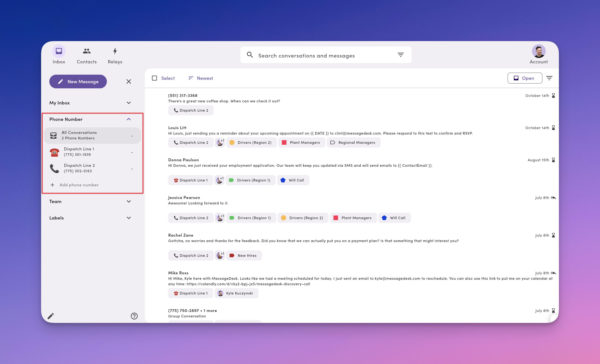Viewport: 600px width, 364px height.
Task: Open the conversation list filter icon
Action: [x=549, y=78]
